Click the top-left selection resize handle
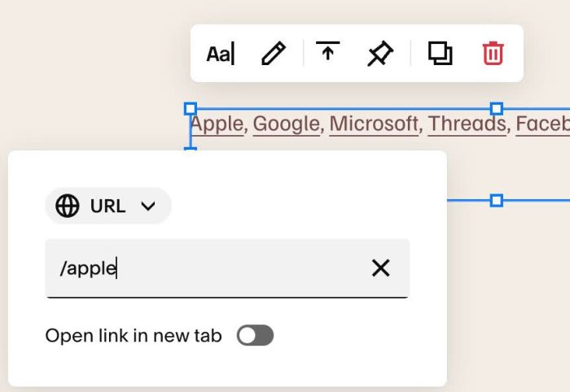Viewport: 570px width, 392px height. click(x=191, y=108)
